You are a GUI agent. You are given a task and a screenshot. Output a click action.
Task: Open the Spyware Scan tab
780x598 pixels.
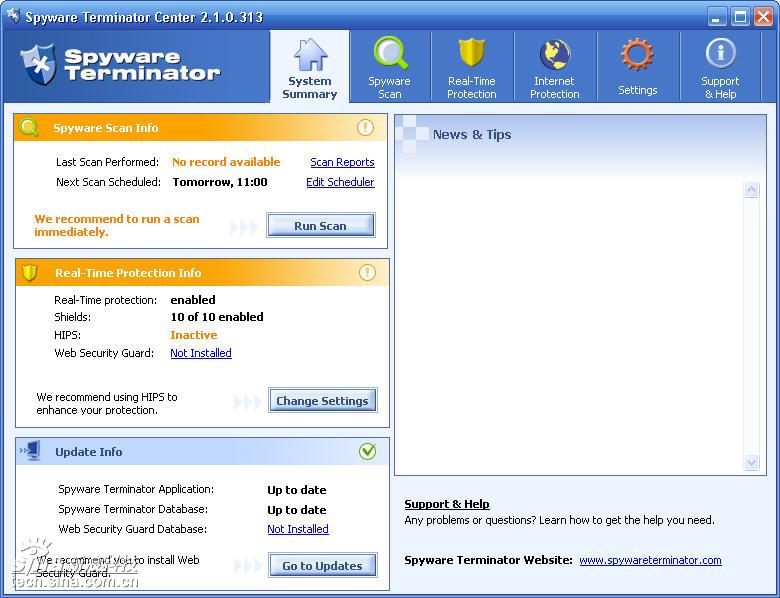tap(390, 67)
